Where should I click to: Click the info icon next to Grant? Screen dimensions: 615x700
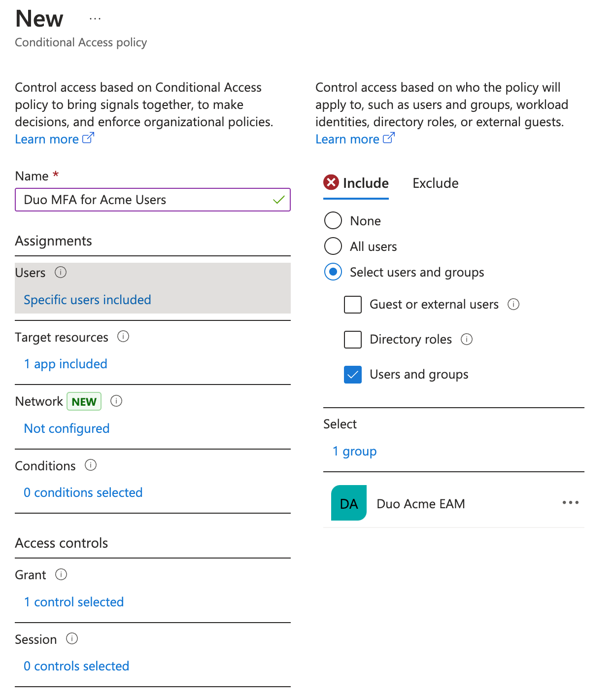click(61, 574)
